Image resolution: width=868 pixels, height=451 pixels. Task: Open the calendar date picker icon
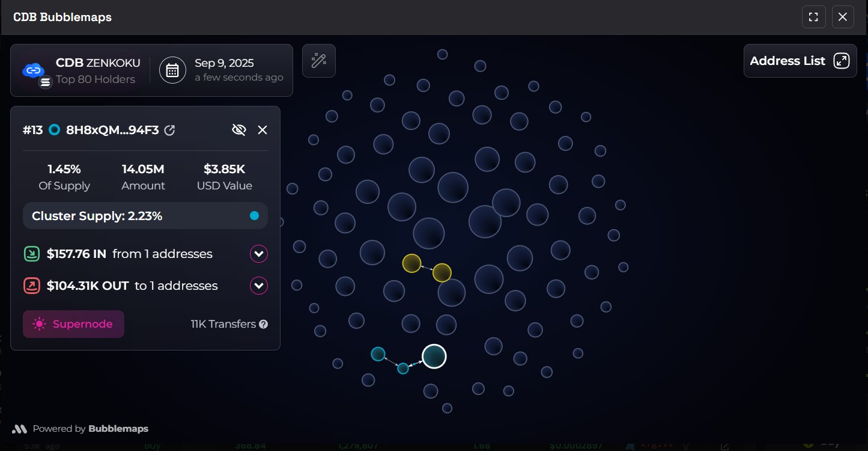pyautogui.click(x=172, y=70)
